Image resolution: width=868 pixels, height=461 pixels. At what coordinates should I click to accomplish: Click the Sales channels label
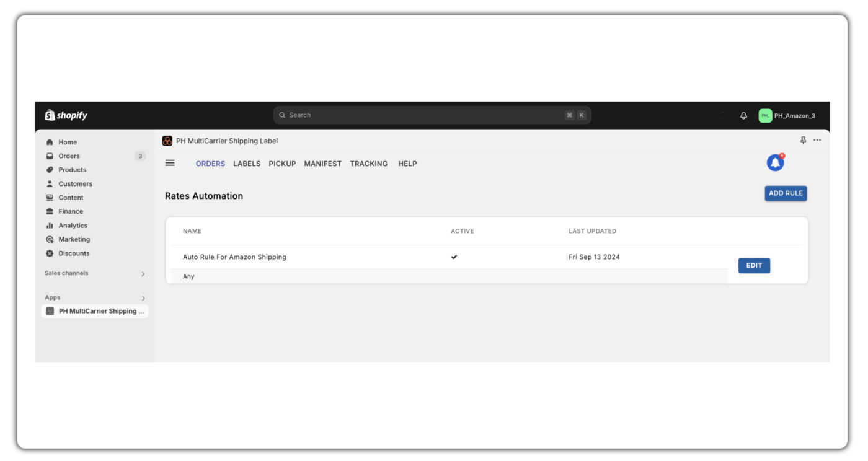tap(66, 273)
